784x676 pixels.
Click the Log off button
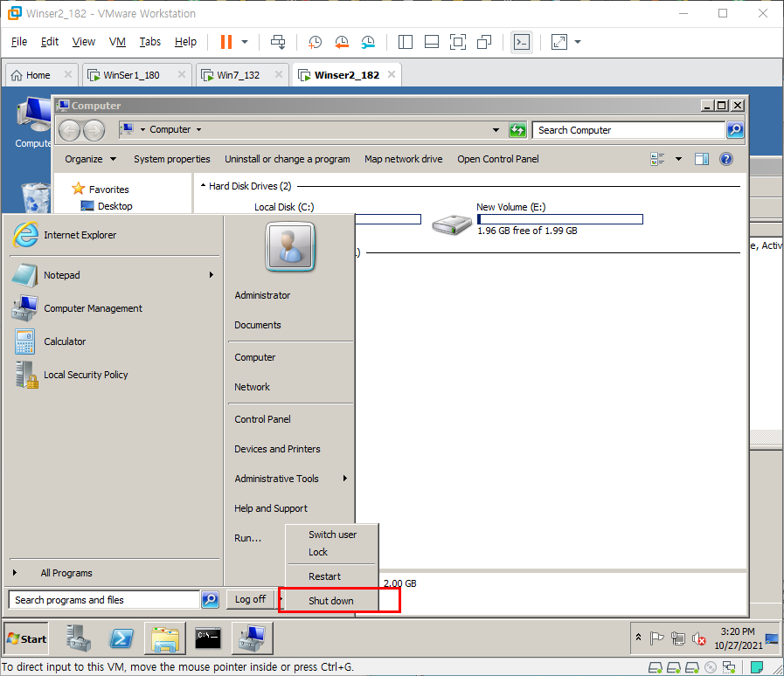(251, 599)
